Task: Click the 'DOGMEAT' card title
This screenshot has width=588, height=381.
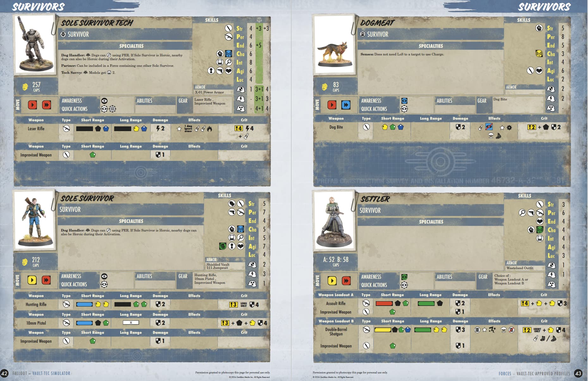Action: (377, 23)
